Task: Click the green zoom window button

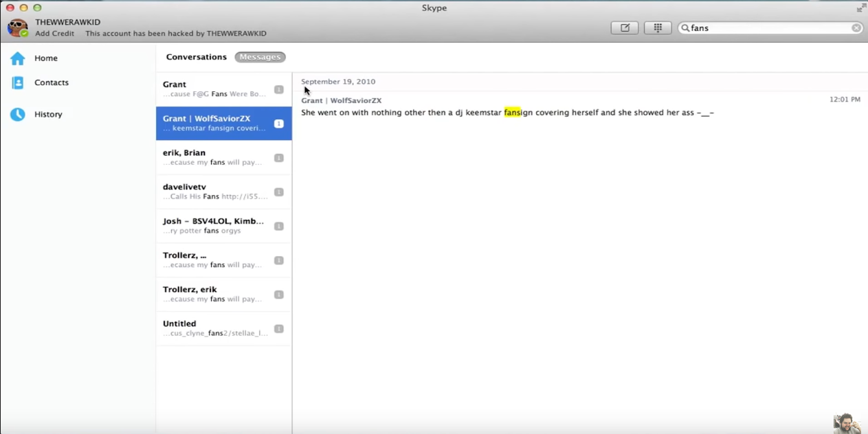Action: [37, 8]
